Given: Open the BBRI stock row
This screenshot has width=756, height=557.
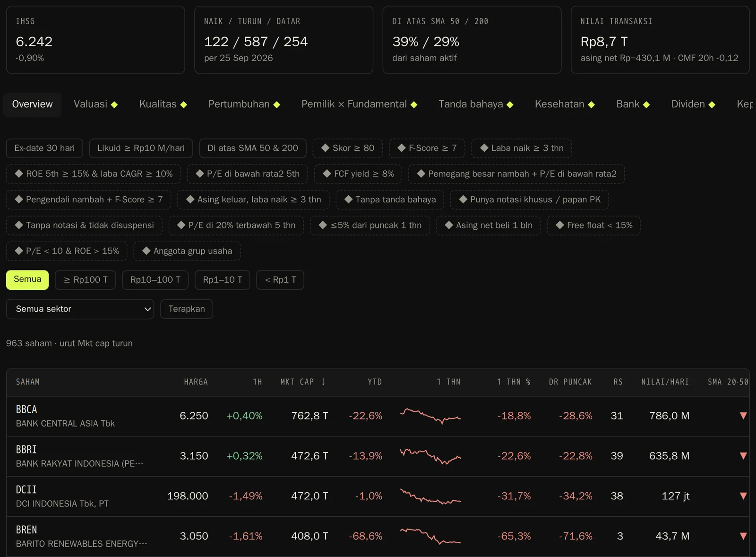Looking at the screenshot, I should tap(378, 456).
